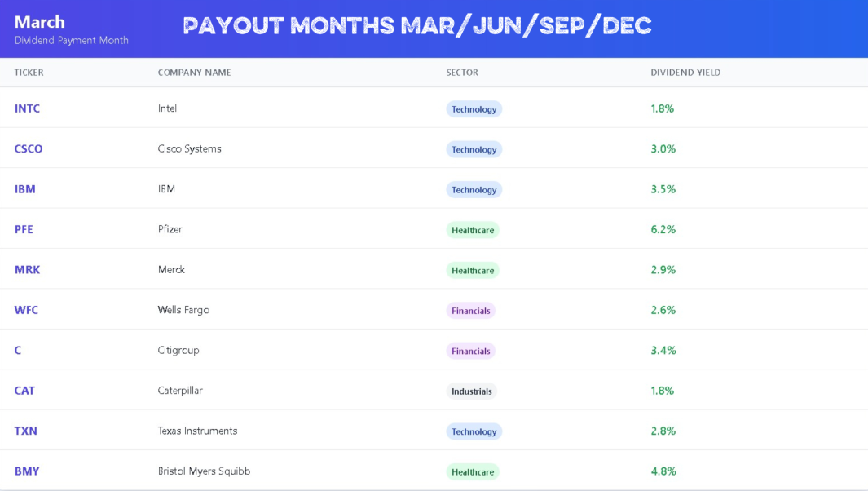Select Pfizer's 6.2% dividend yield
868x491 pixels.
663,229
